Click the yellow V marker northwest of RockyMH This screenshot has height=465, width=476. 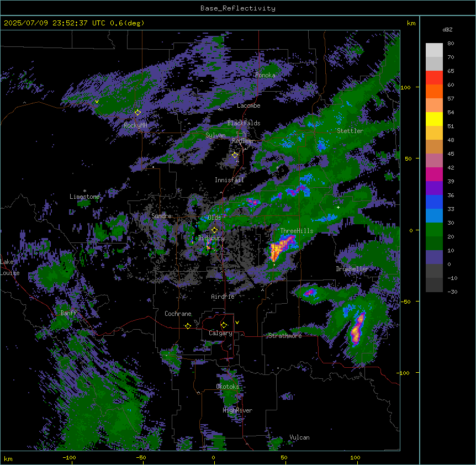point(97,102)
